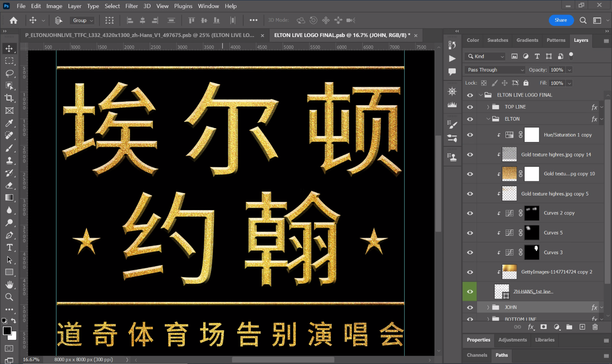Hide the TOP LINE group
This screenshot has height=364, width=612.
(x=470, y=107)
